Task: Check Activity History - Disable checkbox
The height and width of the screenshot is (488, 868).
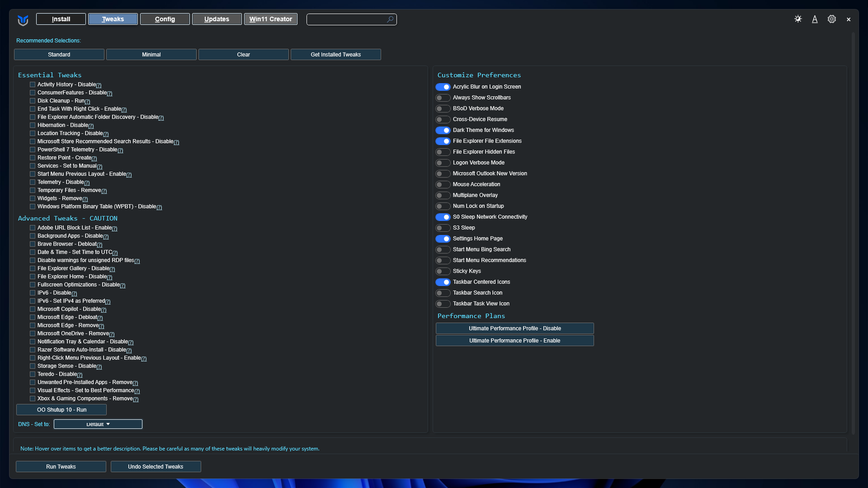Action: [33, 84]
